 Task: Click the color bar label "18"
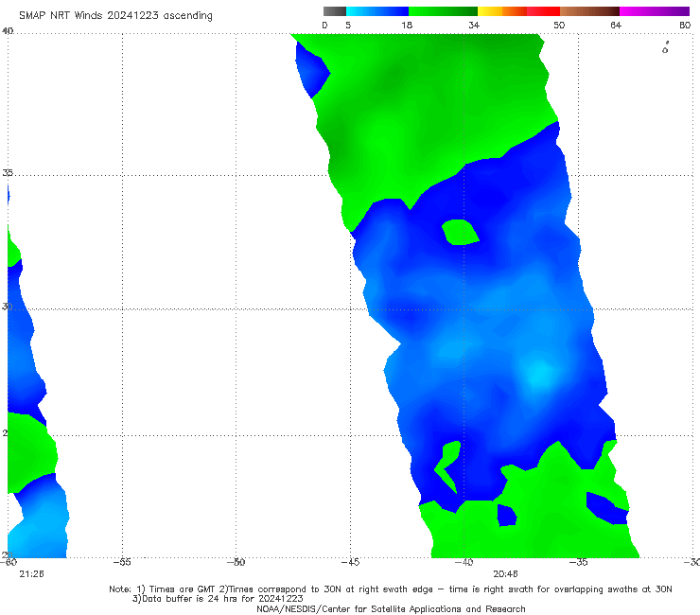coord(407,26)
